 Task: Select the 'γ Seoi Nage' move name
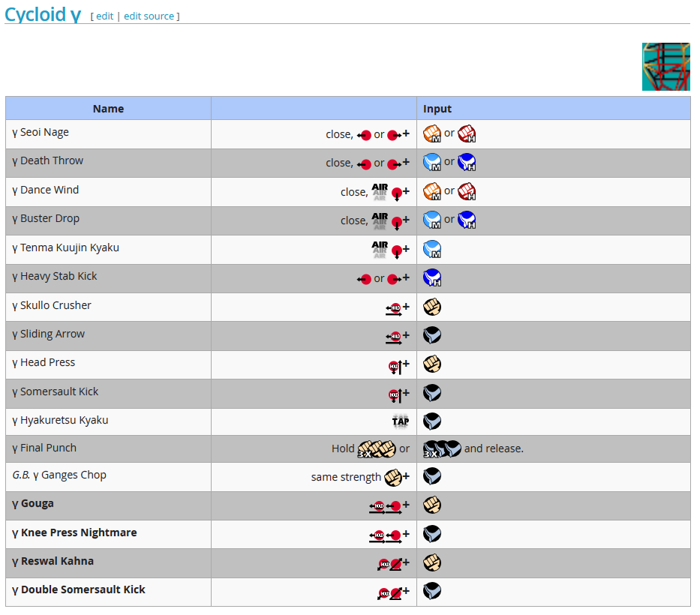point(41,133)
